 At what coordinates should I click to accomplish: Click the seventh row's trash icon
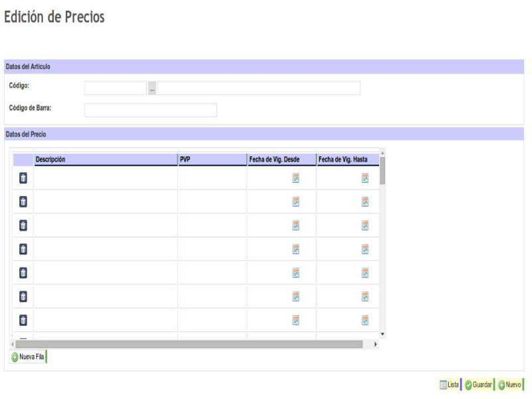pos(23,320)
